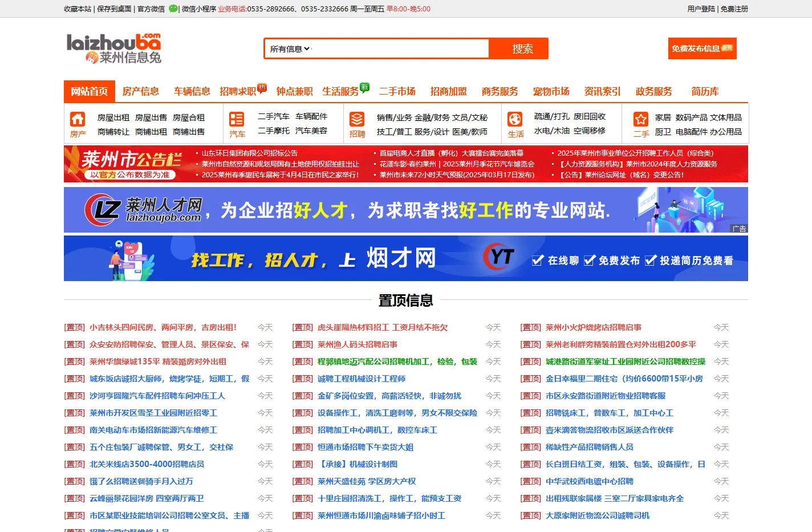
Task: Open the 销售/业务 job category link
Action: [x=395, y=117]
